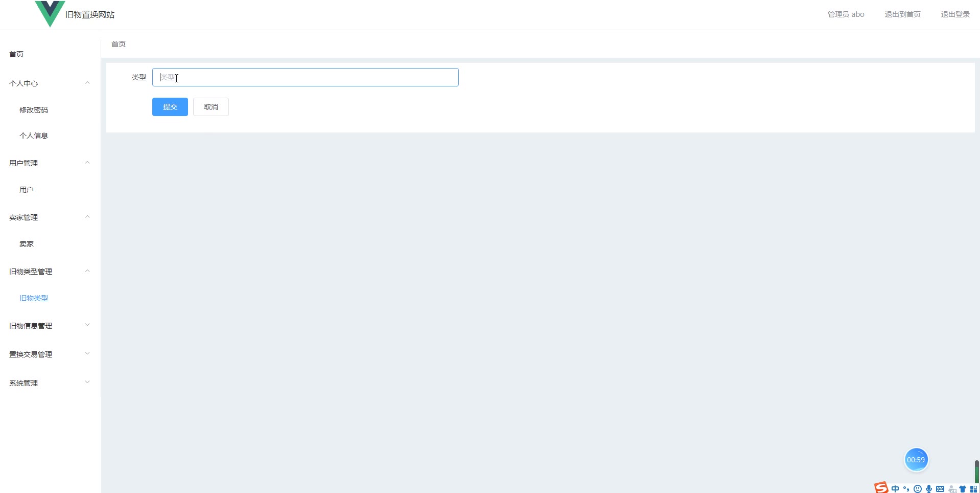Toggle Sogou punctuation mode button
This screenshot has width=980, height=493.
point(906,489)
